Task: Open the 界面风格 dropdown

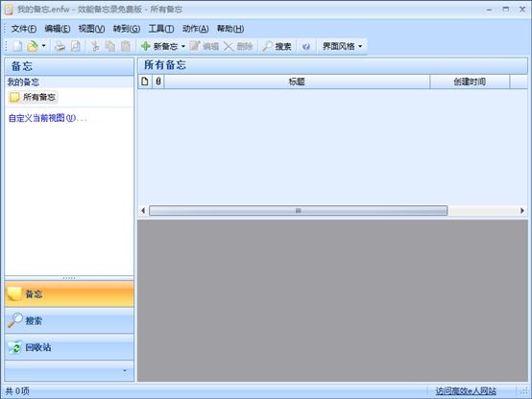Action: click(x=342, y=46)
